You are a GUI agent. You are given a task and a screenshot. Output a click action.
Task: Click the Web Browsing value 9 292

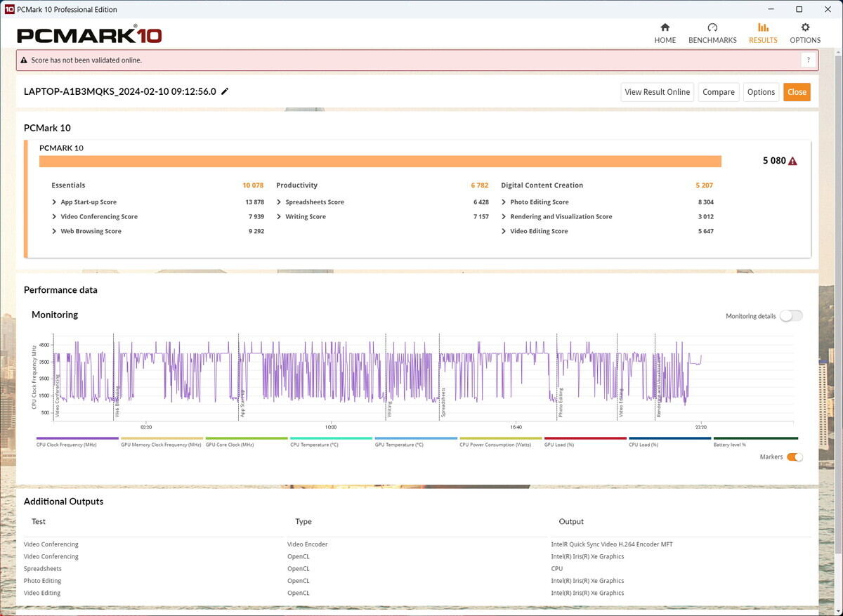pyautogui.click(x=256, y=232)
